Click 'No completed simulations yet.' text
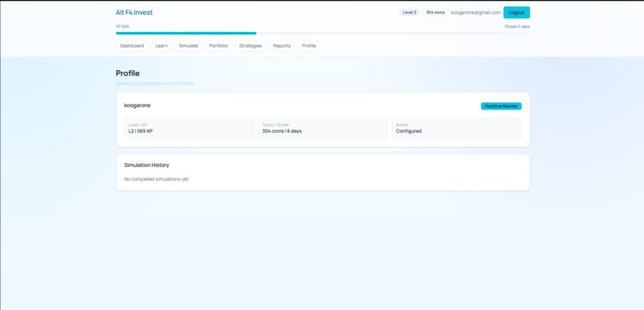 tap(157, 179)
